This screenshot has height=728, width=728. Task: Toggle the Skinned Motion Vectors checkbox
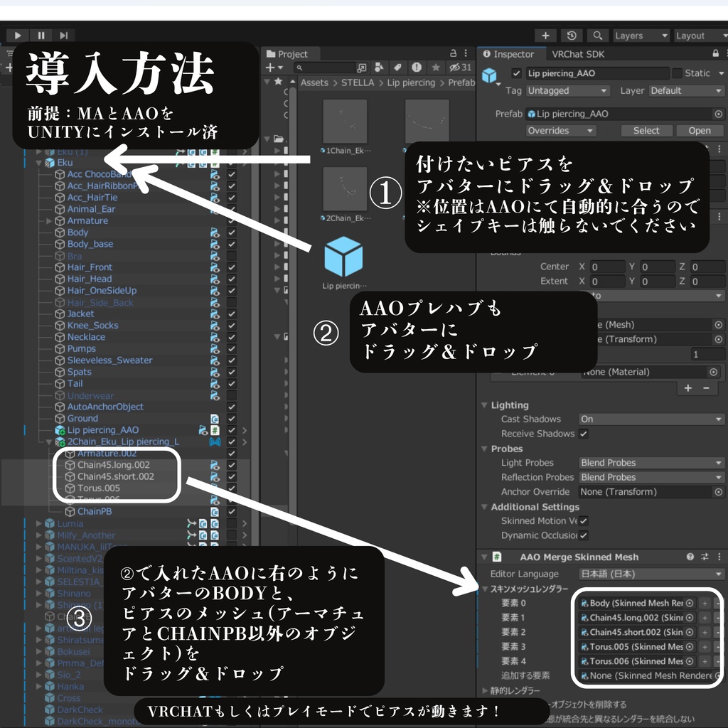[x=584, y=521]
